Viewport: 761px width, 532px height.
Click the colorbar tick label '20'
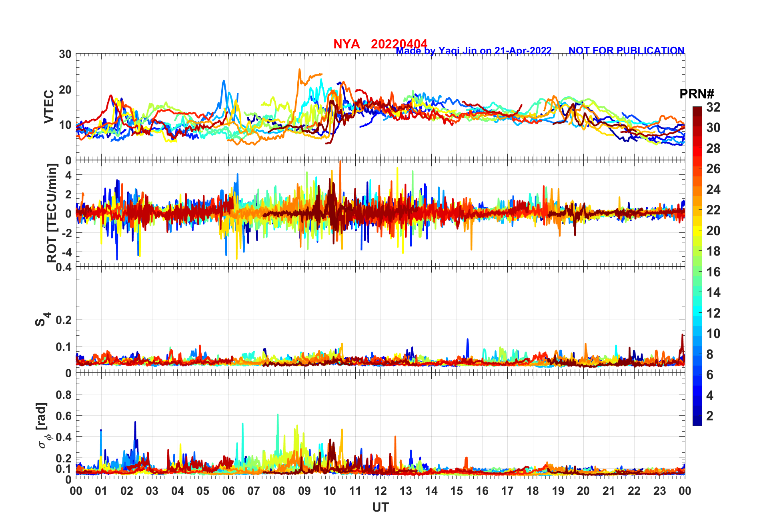713,231
